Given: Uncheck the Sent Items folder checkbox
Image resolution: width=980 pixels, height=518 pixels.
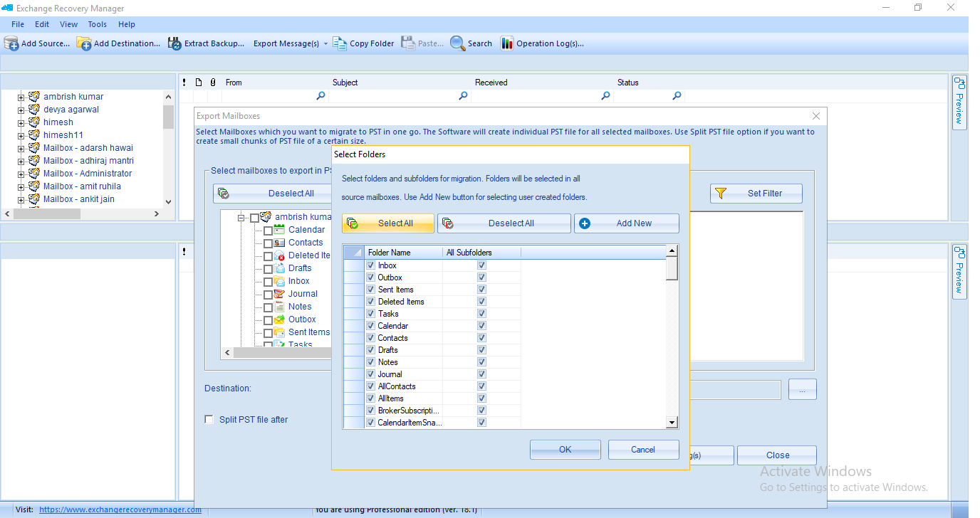Looking at the screenshot, I should (x=370, y=290).
